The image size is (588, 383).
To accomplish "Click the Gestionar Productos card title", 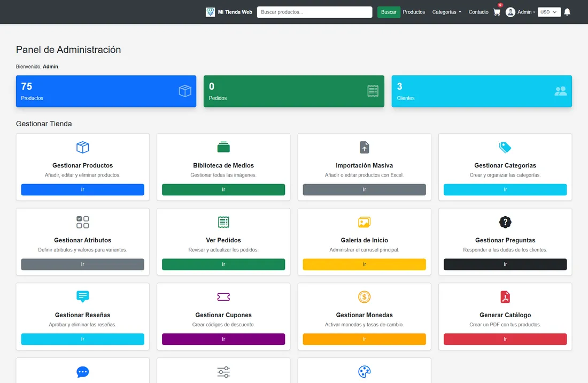I will click(x=82, y=165).
